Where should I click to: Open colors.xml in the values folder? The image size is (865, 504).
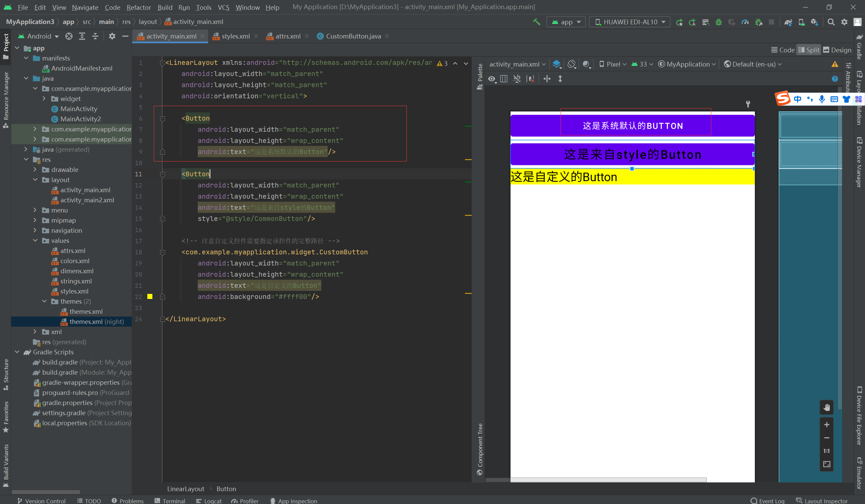tap(74, 261)
